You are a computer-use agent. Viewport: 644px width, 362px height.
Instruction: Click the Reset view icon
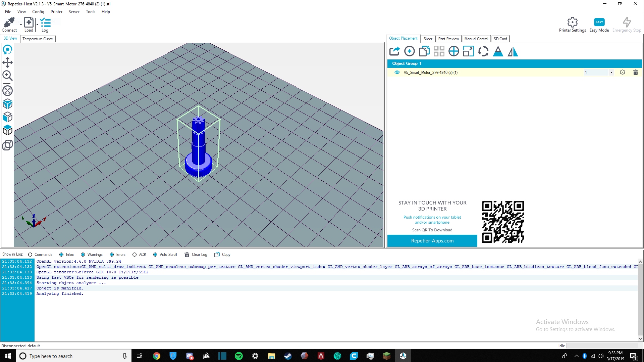[7, 91]
